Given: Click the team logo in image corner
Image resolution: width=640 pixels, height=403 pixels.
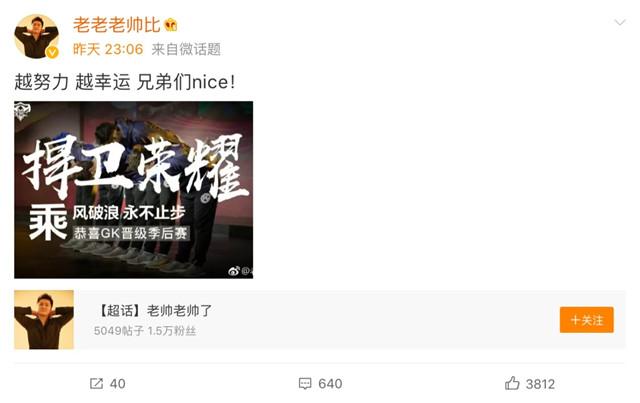Looking at the screenshot, I should point(22,111).
